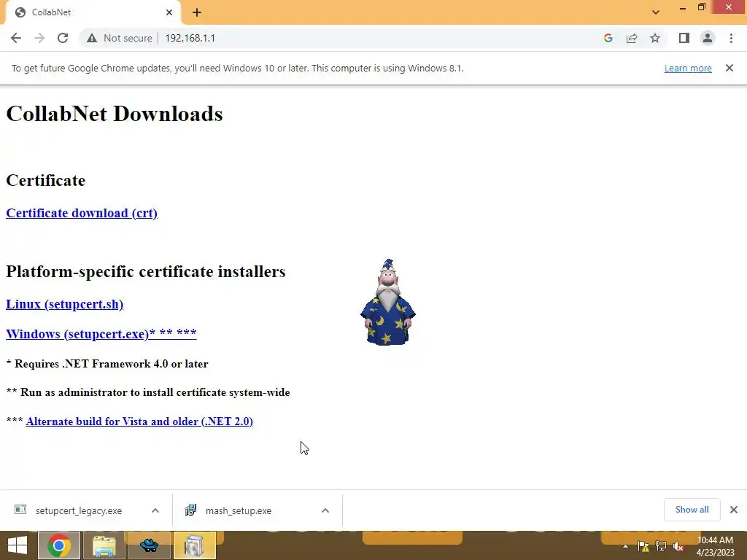Expand the tab search chevron

656,12
